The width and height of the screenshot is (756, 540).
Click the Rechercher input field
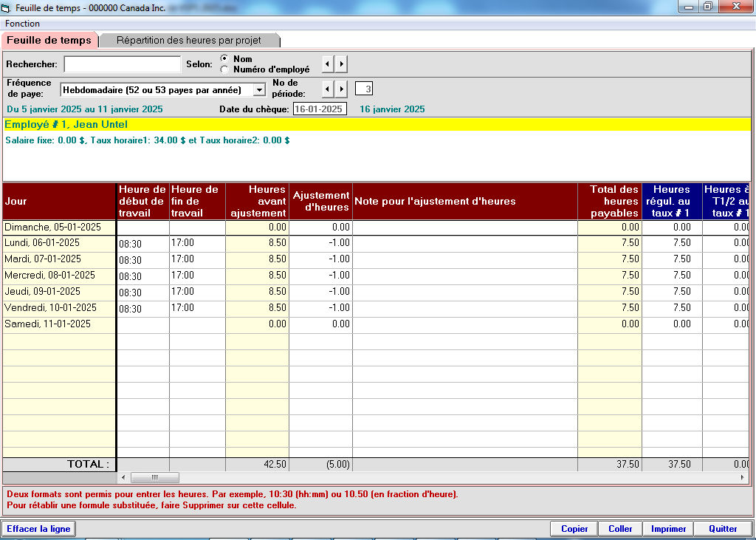point(122,65)
